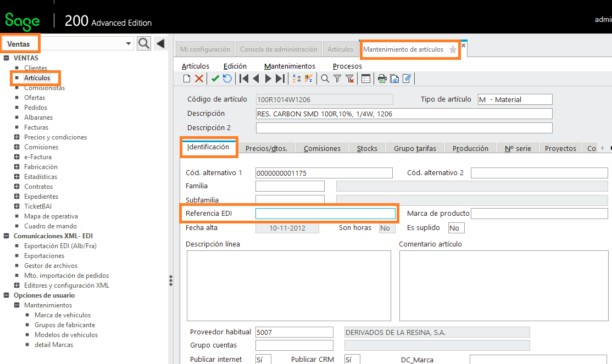Collapse the Opciones de usuario section
Screen dimensions: 612x364
coord(6,295)
